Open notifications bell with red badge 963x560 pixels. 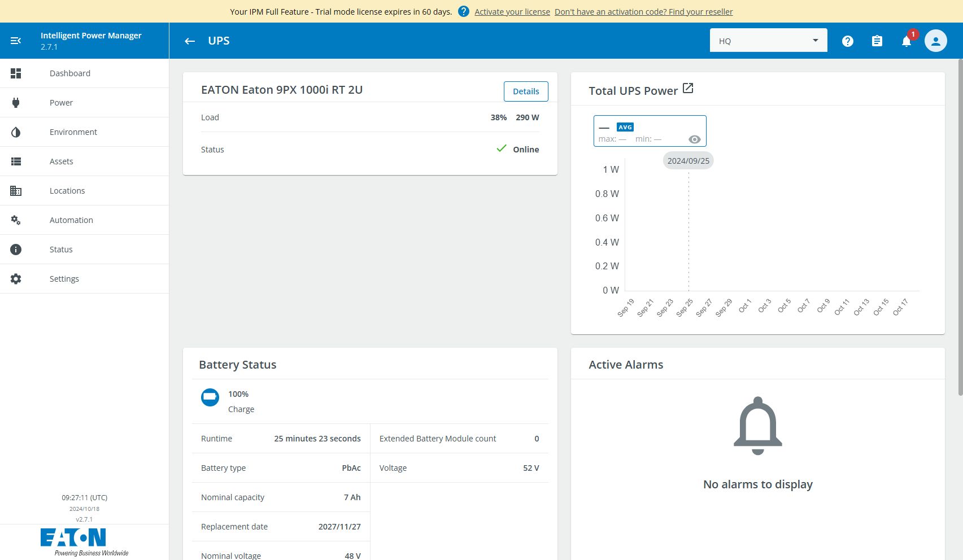coord(907,41)
